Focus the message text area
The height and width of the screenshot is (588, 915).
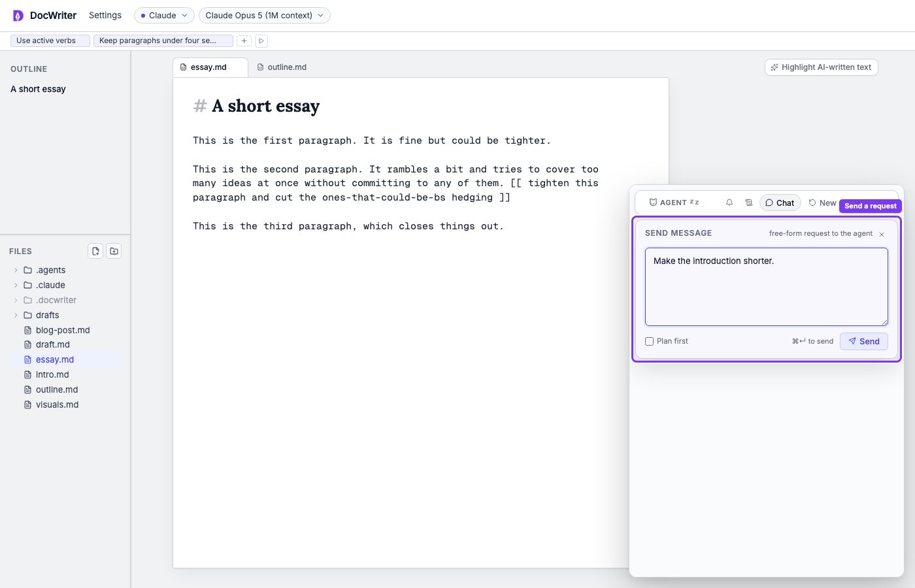coord(767,287)
